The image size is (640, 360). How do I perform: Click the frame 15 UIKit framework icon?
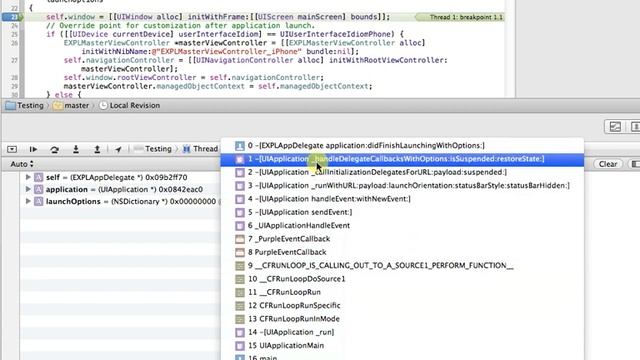[240, 346]
